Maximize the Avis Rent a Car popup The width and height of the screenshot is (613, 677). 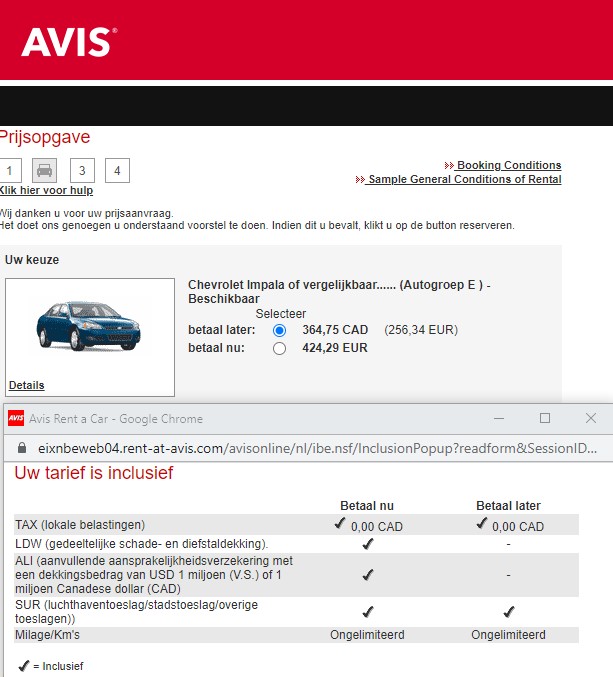(545, 418)
